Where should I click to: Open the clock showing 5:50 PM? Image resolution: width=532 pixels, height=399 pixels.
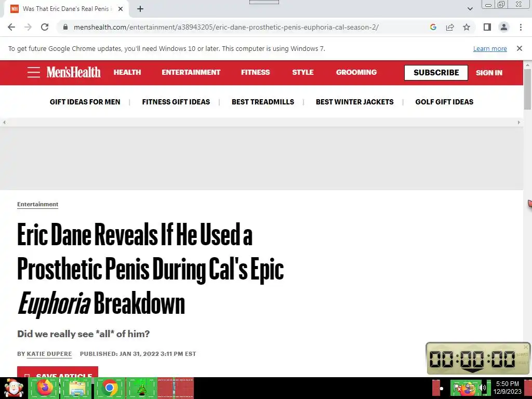tap(507, 388)
